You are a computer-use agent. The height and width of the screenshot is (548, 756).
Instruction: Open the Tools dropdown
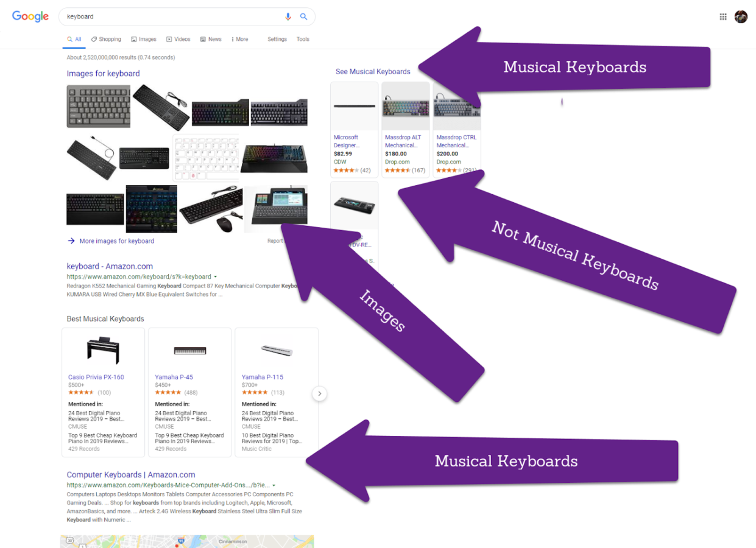point(303,40)
